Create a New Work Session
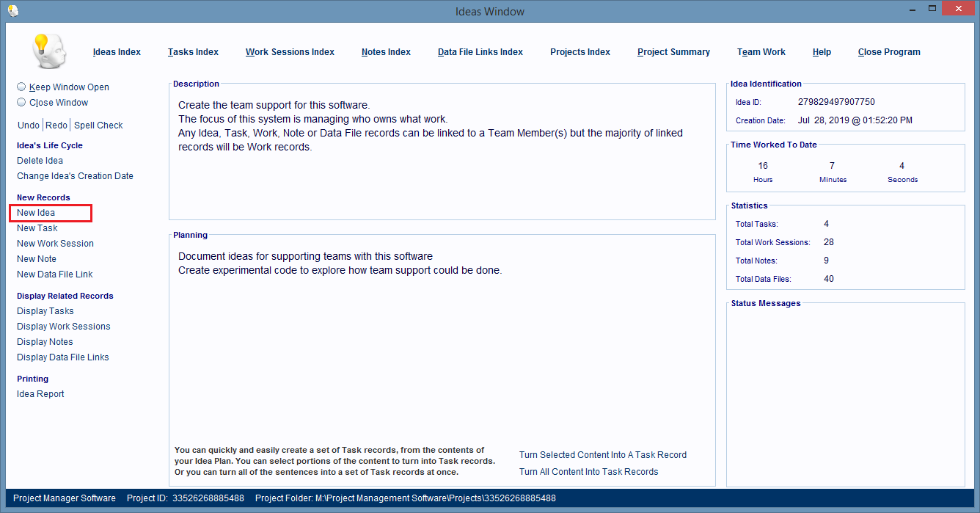The width and height of the screenshot is (980, 513). coord(55,244)
